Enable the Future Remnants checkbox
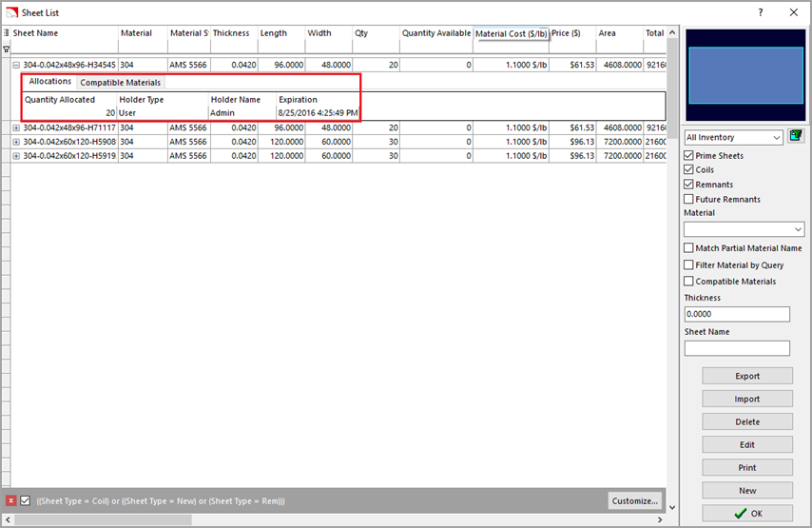Viewport: 812px width, 528px height. (x=689, y=199)
